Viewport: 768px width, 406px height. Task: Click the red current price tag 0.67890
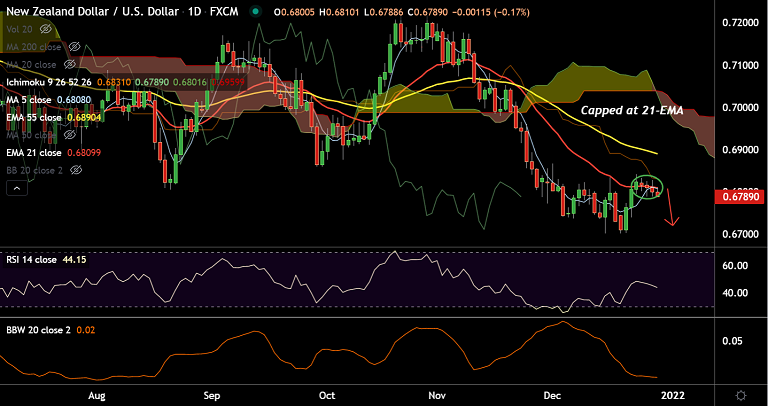(740, 197)
